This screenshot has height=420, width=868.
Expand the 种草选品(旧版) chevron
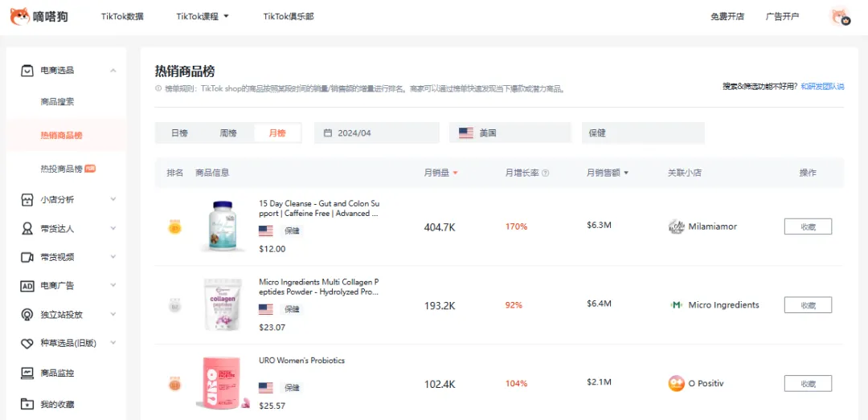[x=113, y=343]
